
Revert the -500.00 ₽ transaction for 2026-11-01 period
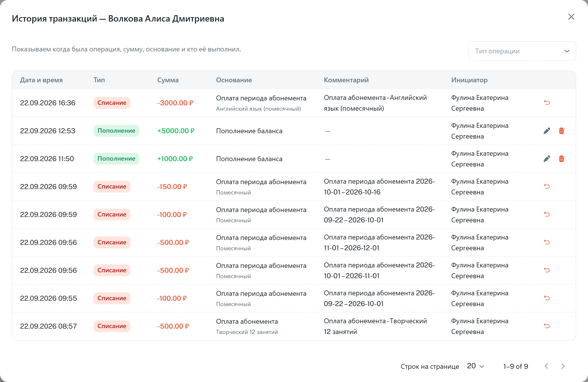click(547, 242)
